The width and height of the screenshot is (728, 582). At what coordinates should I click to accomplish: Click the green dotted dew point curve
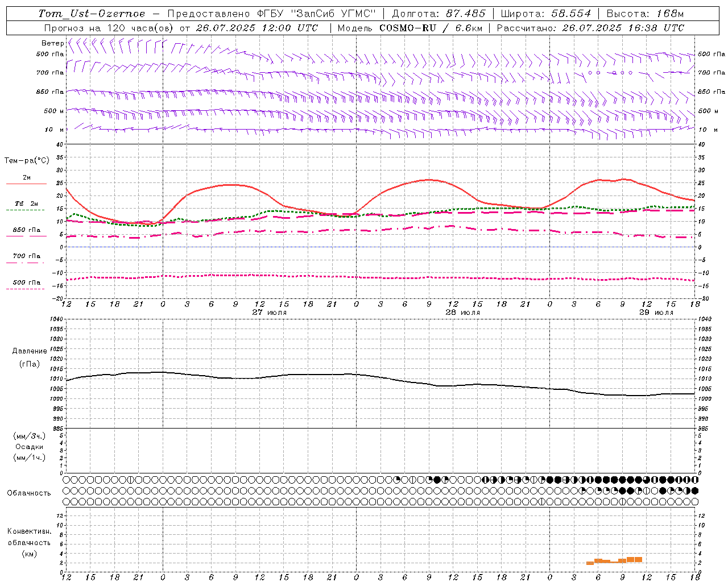pyautogui.click(x=380, y=215)
